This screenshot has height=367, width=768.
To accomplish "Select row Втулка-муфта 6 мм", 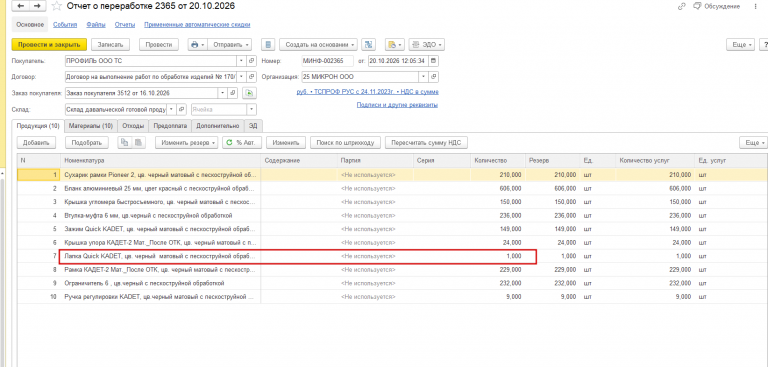I will click(392, 215).
